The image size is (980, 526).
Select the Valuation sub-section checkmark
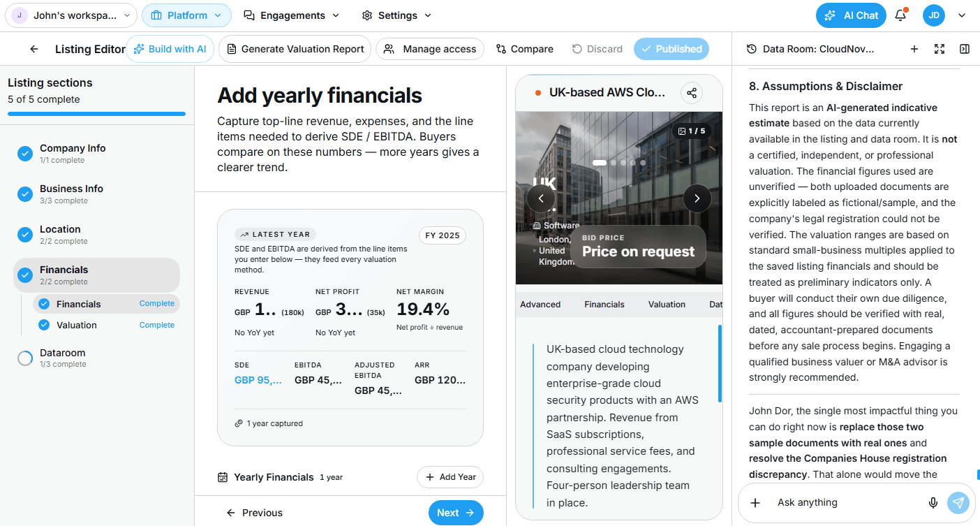44,325
